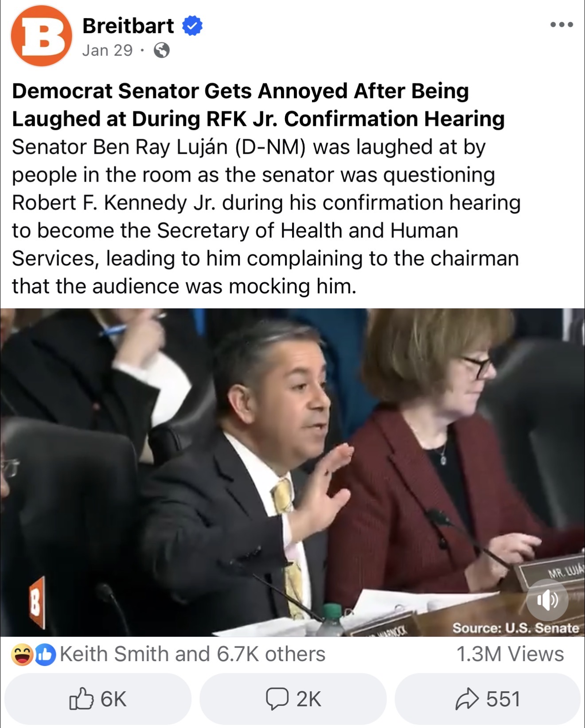Tap the thumbs-up outline icon

click(x=82, y=699)
